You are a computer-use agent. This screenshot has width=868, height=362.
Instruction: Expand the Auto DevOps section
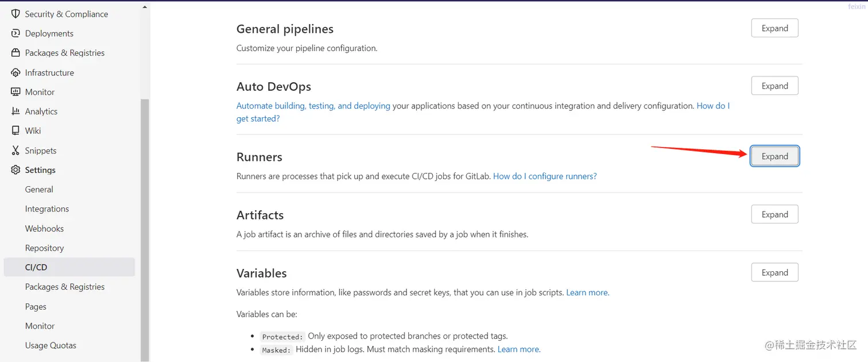(x=774, y=86)
